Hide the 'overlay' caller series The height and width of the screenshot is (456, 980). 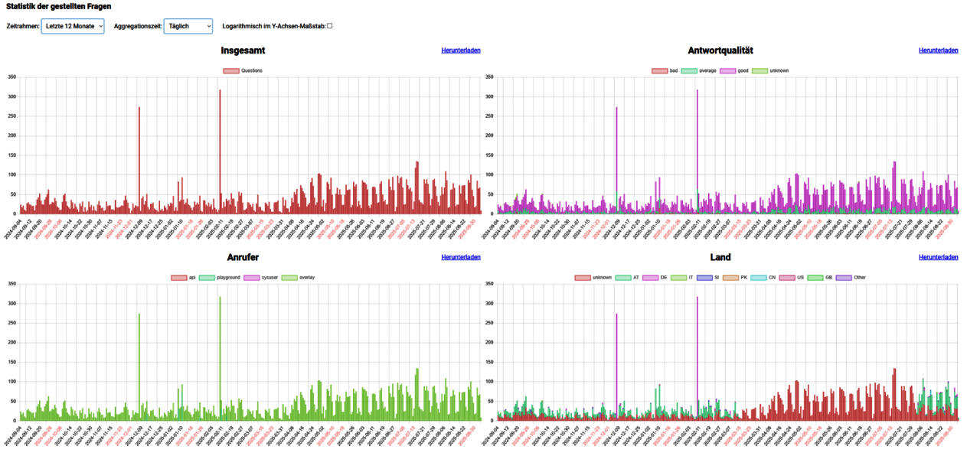coord(289,278)
